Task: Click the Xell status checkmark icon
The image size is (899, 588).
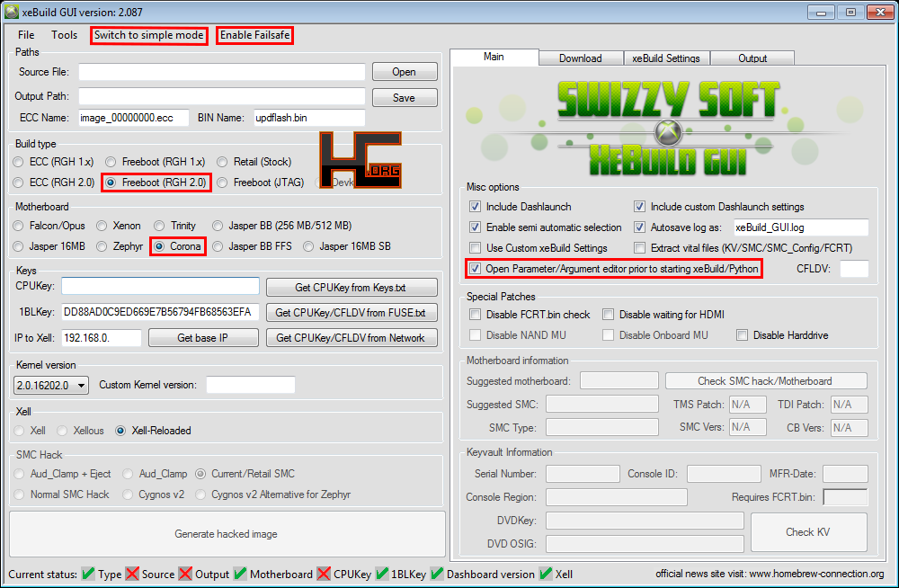Action: (546, 574)
